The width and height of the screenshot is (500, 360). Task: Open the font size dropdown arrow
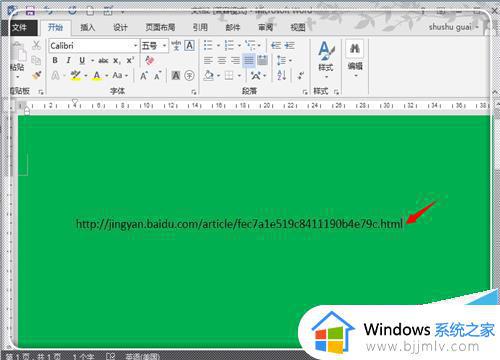point(164,46)
